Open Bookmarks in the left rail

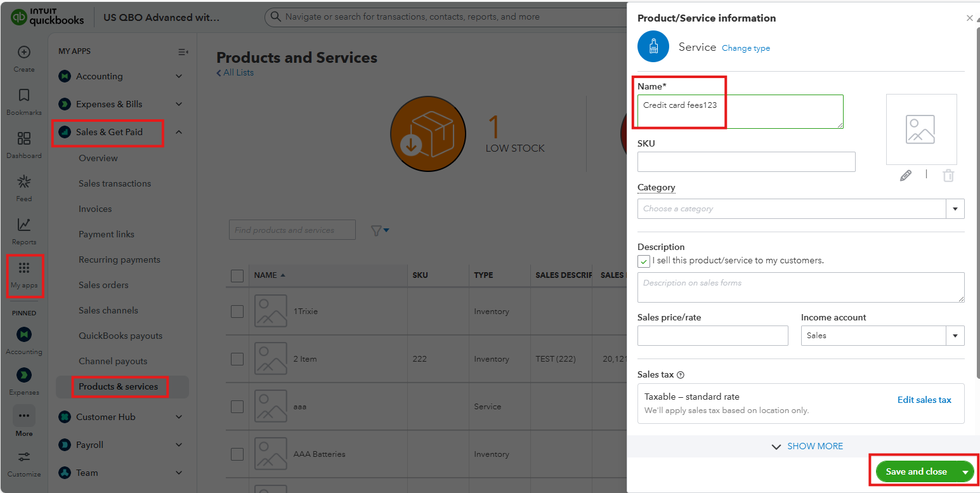[23, 96]
